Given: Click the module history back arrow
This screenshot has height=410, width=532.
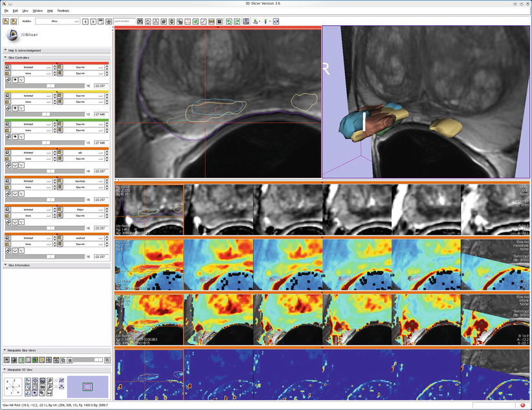Looking at the screenshot, I should 86,21.
